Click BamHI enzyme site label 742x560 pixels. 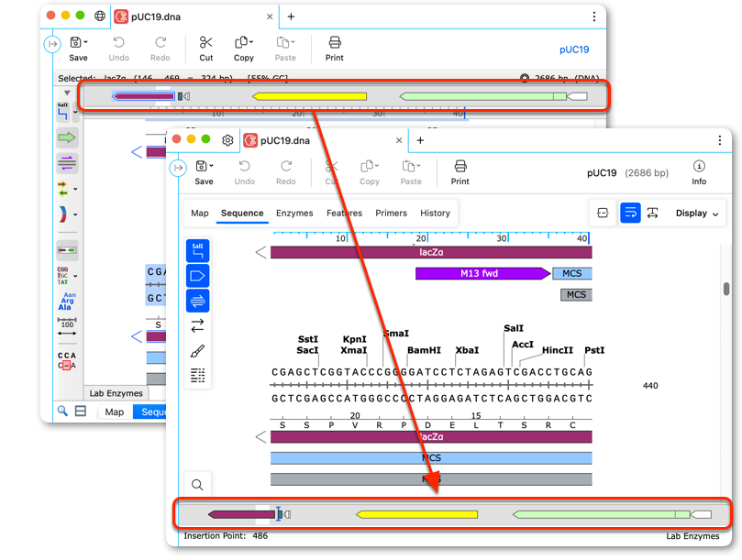coord(424,350)
